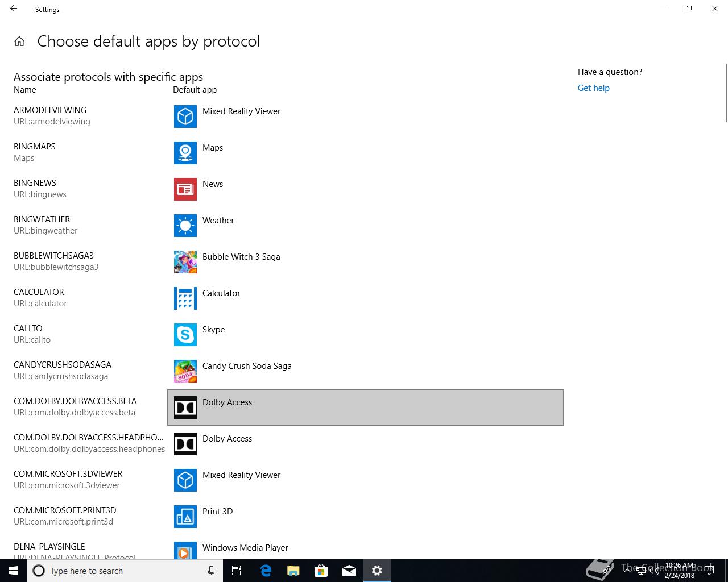Screen dimensions: 728x582
Task: Click Windows Media Player app name
Action: [x=245, y=548]
